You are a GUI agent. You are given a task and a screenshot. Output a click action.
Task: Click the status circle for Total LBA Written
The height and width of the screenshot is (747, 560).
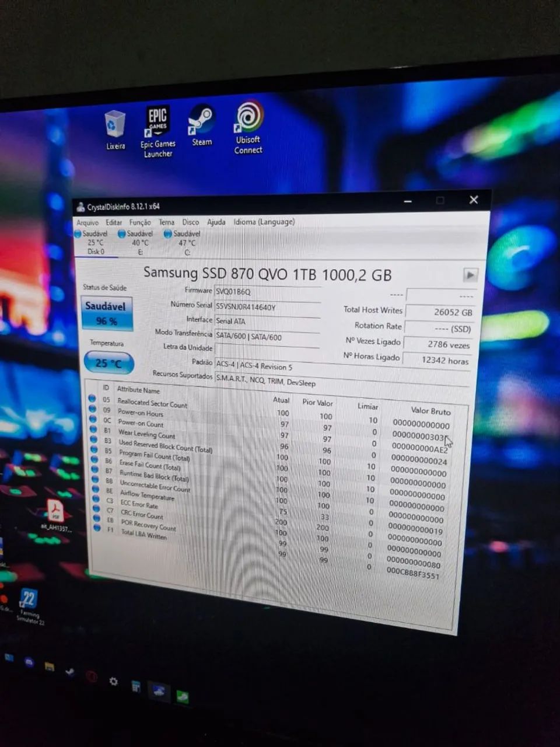point(97,528)
